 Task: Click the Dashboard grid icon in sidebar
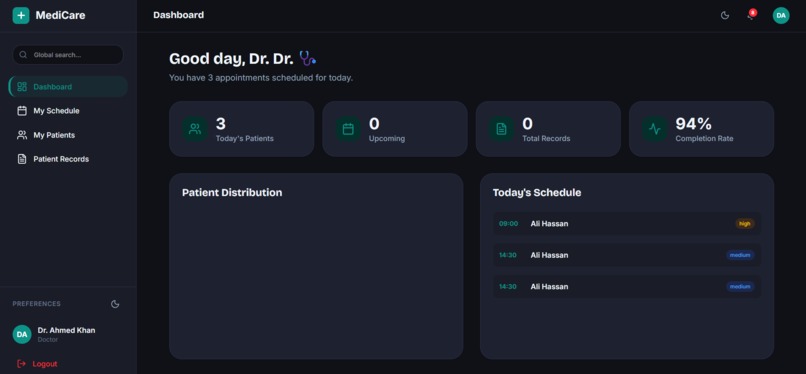[x=22, y=87]
